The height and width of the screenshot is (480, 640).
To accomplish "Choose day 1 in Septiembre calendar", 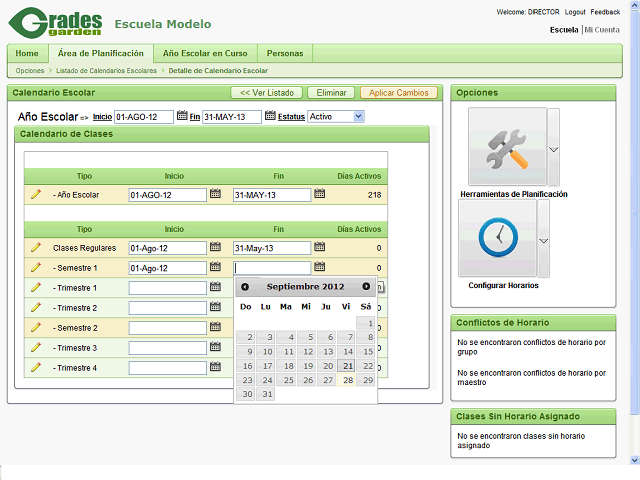I will pyautogui.click(x=366, y=323).
